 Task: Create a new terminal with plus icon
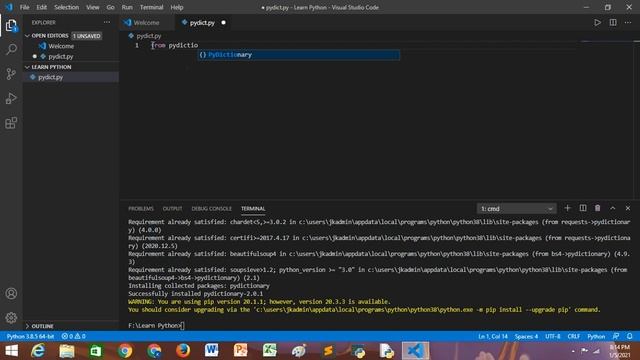pyautogui.click(x=567, y=208)
